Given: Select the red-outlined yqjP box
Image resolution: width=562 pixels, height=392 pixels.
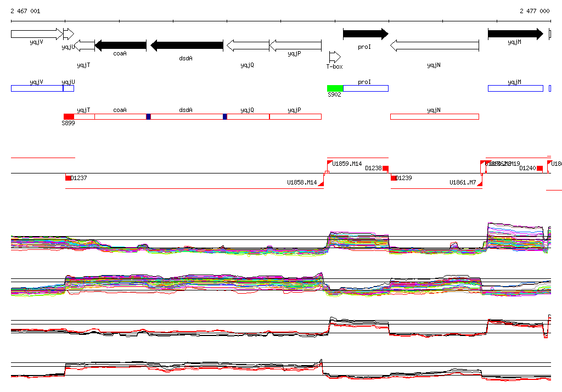Looking at the screenshot, I should [x=295, y=116].
